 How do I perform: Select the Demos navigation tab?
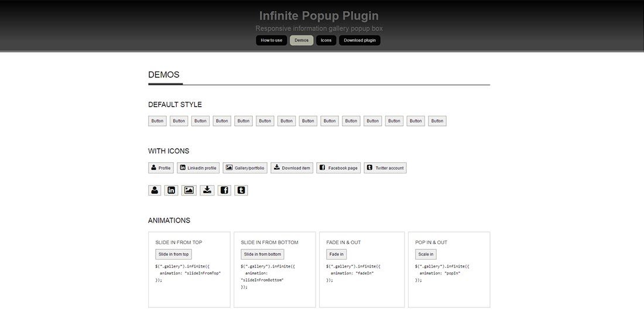point(302,40)
